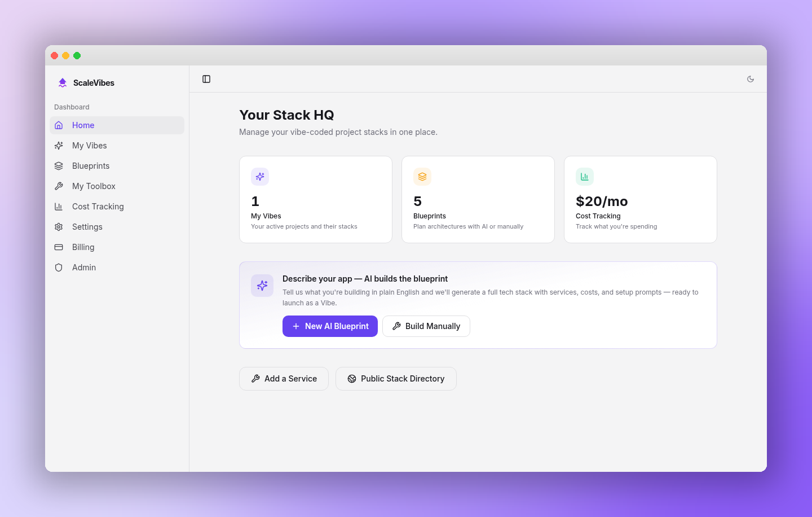Click the Build Manually button
This screenshot has width=812, height=517.
click(x=426, y=326)
